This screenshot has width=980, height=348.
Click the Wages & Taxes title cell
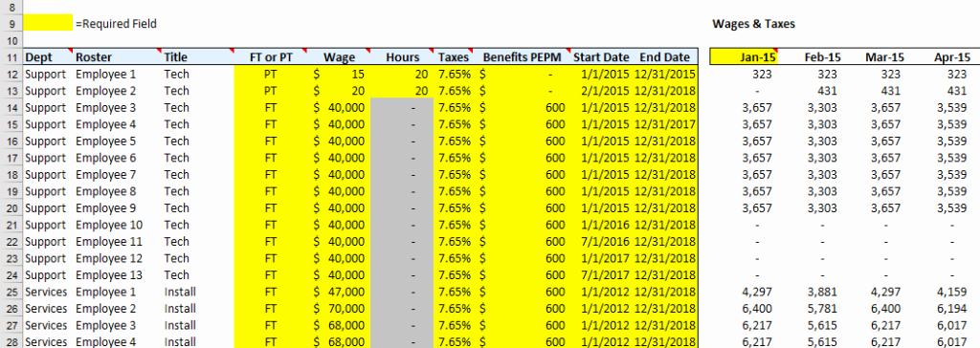pyautogui.click(x=753, y=24)
